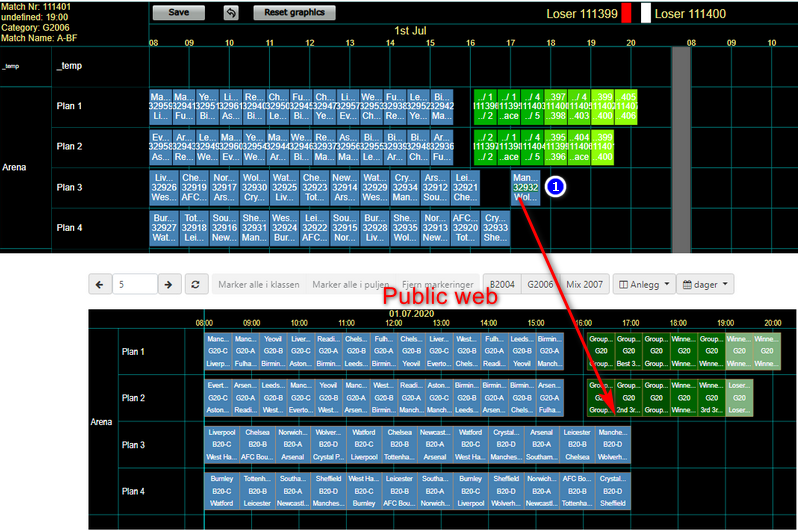798x530 pixels.
Task: Go to next page with right arrow
Action: (168, 284)
